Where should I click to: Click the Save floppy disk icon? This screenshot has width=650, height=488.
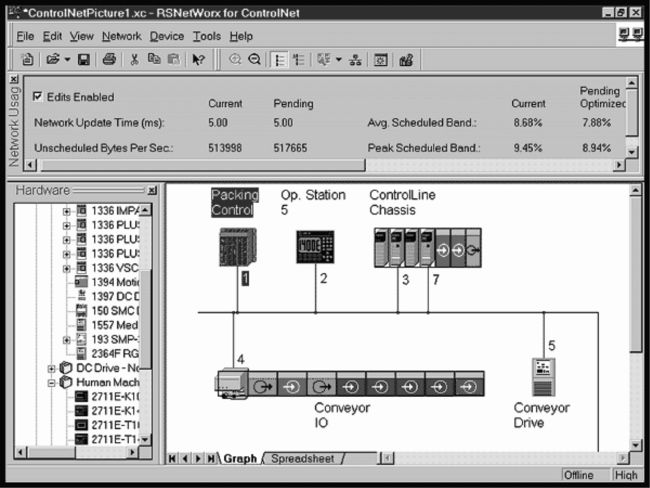[x=84, y=60]
